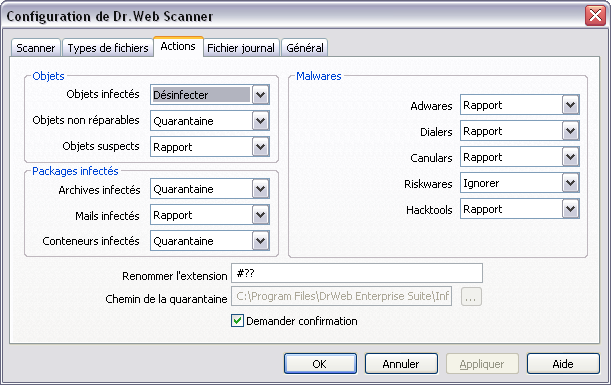The image size is (611, 385).
Task: Toggle the Demander confirmation checkbox
Action: [237, 321]
